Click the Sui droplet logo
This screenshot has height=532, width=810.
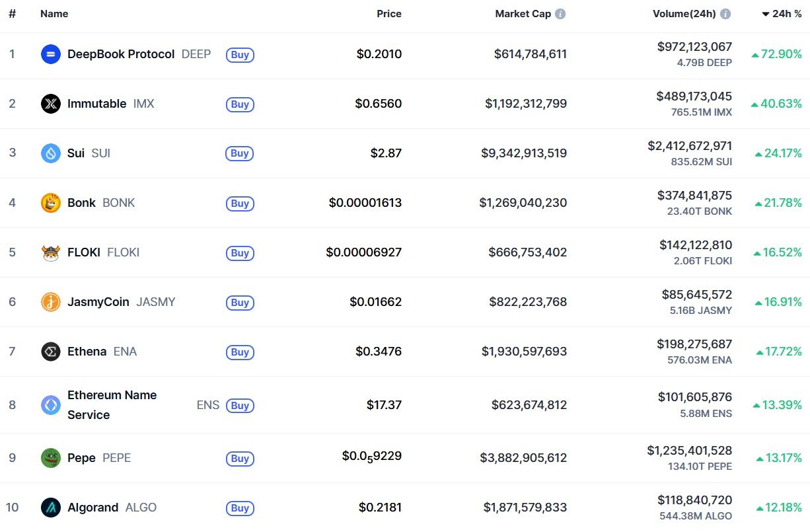point(51,153)
